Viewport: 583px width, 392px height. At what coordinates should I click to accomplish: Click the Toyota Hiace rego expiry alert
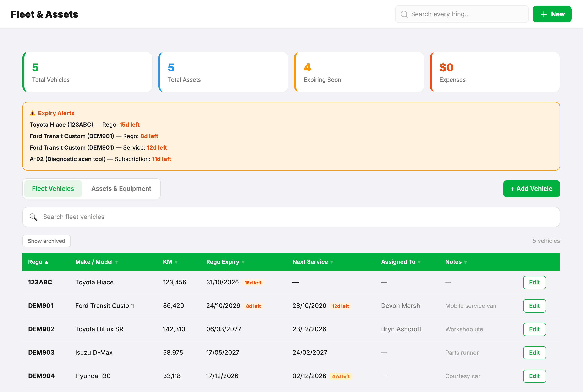85,125
